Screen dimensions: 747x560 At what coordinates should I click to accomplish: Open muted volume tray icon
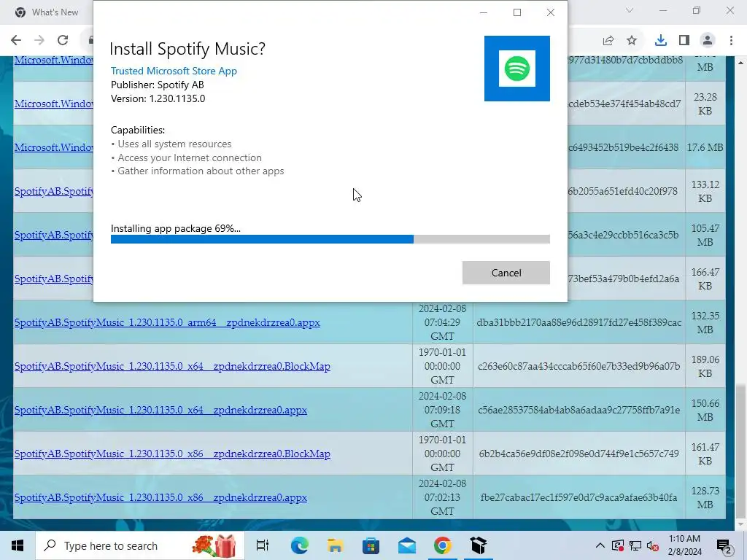click(x=653, y=545)
